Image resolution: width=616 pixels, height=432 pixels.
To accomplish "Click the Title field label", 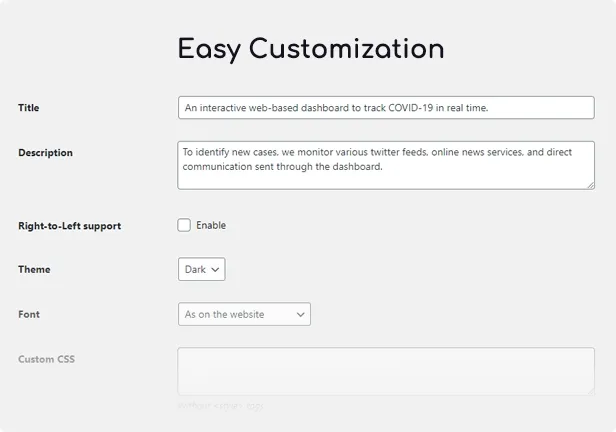I will click(29, 107).
